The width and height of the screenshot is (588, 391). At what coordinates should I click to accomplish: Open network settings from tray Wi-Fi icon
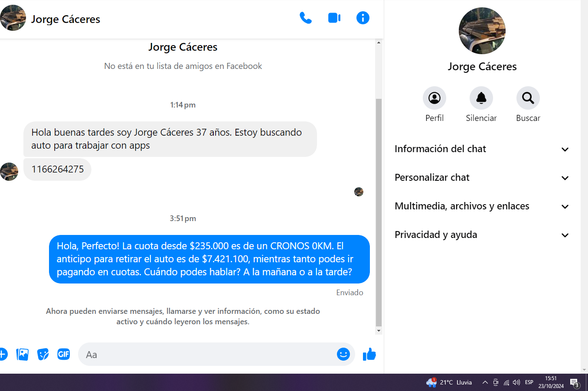point(506,382)
